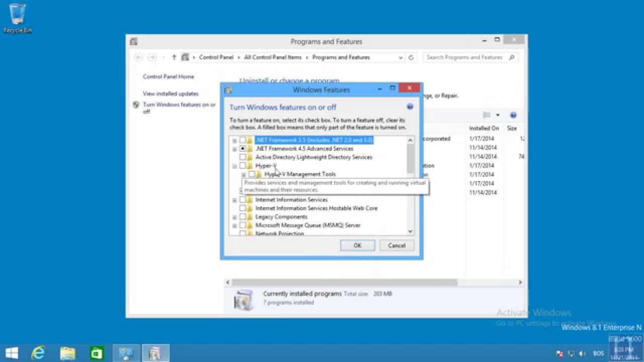Select the Network Projection feature row
The image size is (644, 362).
[279, 233]
